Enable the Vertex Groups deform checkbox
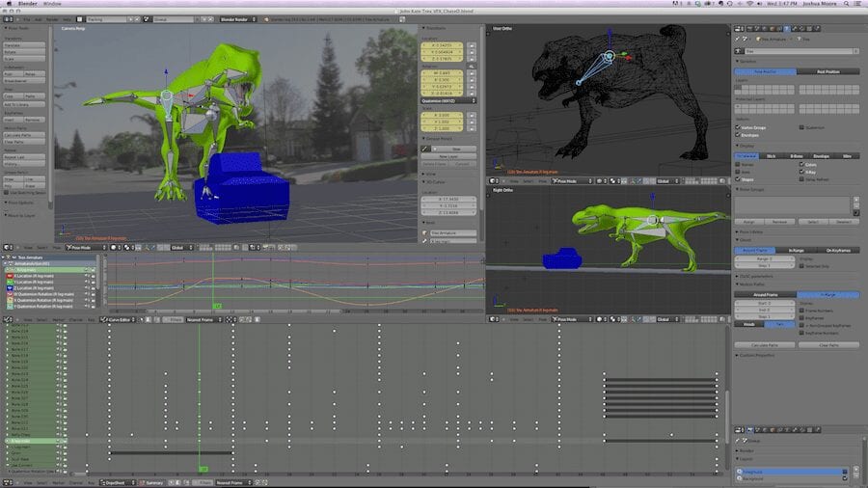868x488 pixels. click(738, 127)
